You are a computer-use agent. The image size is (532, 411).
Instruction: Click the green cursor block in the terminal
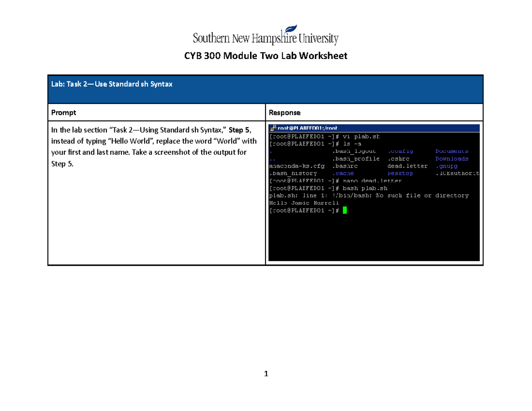tap(345, 210)
